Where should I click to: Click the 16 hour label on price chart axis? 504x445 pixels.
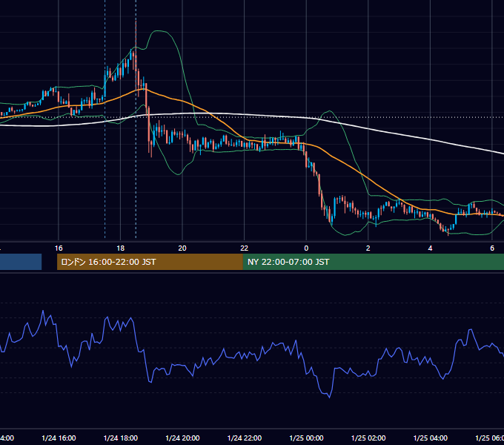tap(59, 248)
